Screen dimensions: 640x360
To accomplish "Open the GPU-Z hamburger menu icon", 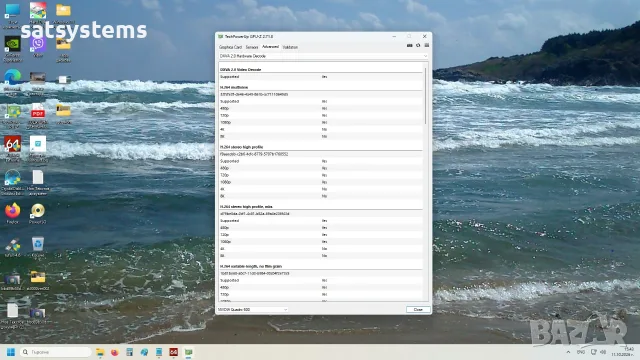I will [427, 46].
